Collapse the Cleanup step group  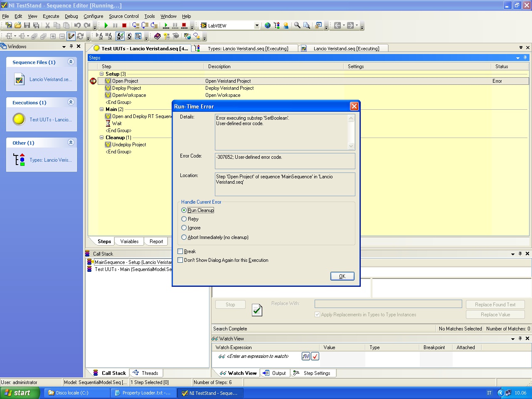(101, 138)
